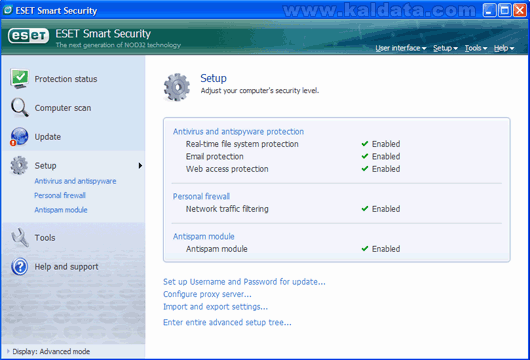Open the Tools dropdown in top menu

(x=476, y=48)
